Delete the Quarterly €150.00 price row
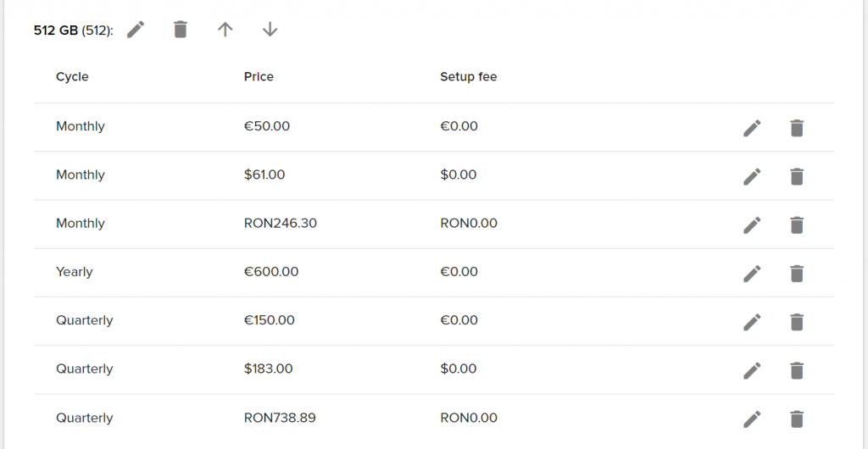Screen dimensions: 868x449 pos(797,322)
